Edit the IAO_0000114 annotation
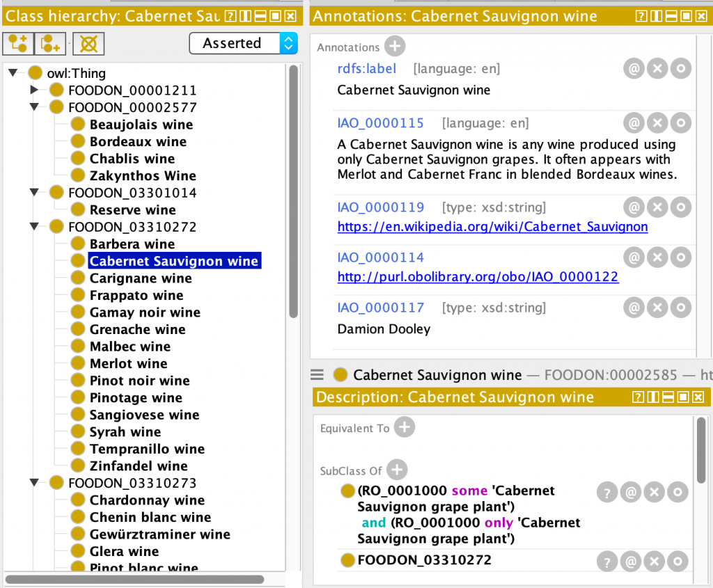Viewport: 713px width, 588px height. (x=681, y=257)
